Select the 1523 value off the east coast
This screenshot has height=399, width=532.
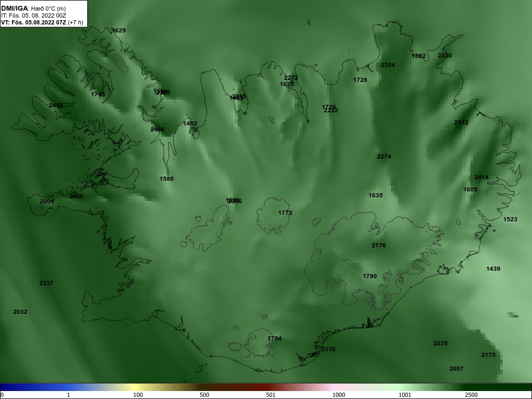point(510,220)
